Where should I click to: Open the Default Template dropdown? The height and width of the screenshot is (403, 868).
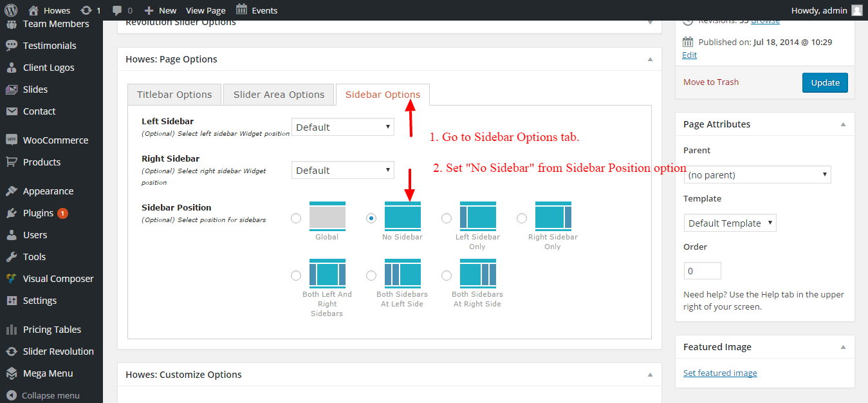click(730, 223)
